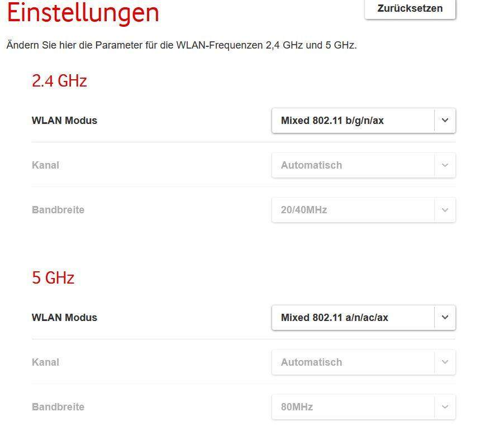Click the WLAN Modus label under 2.4 GHz
504x436 pixels.
[64, 120]
